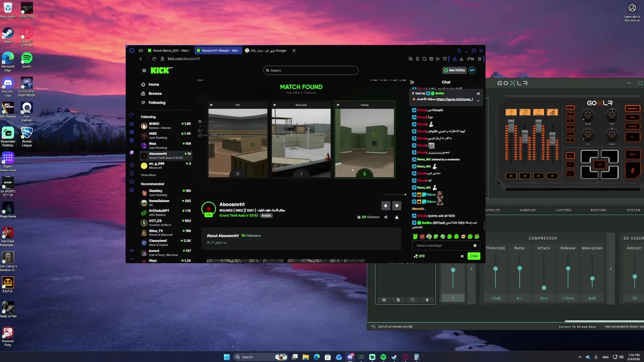The image size is (644, 362).
Task: Adjust GoXLR compressor Threshold slider
Action: click(x=496, y=269)
